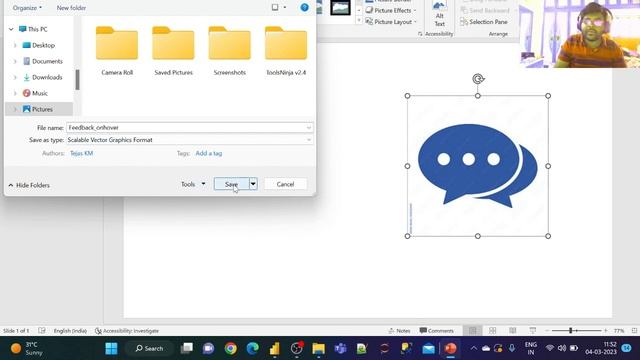The width and height of the screenshot is (640, 360).
Task: Switch to PowerPoint in the taskbar
Action: pos(450,348)
